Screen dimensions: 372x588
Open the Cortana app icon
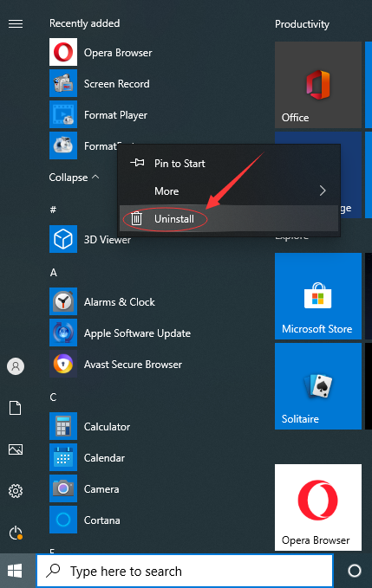pyautogui.click(x=63, y=520)
